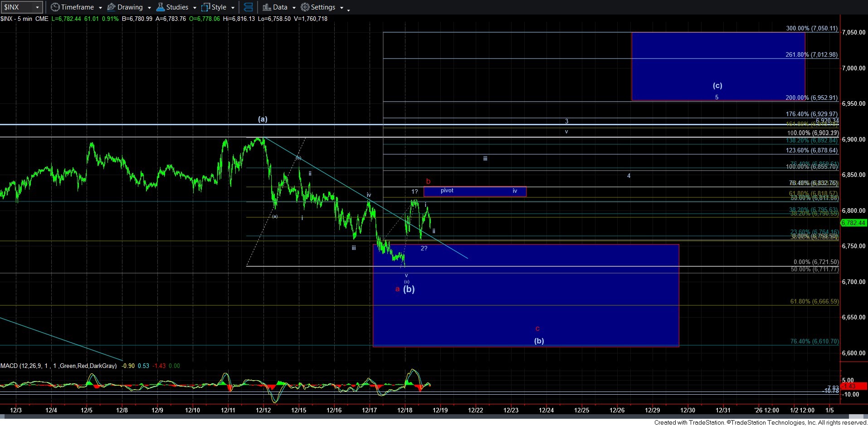
Task: Select the MACD (12,26,9) study label
Action: pyautogui.click(x=58, y=366)
